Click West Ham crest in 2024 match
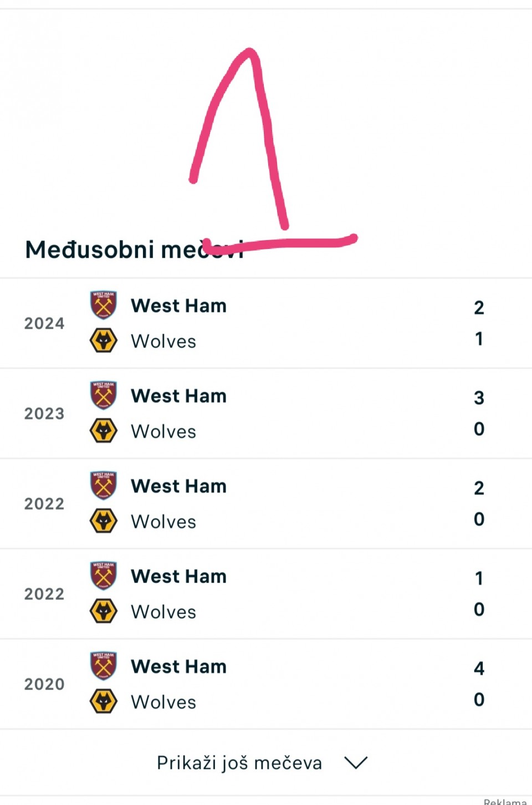The image size is (532, 805). [x=104, y=305]
